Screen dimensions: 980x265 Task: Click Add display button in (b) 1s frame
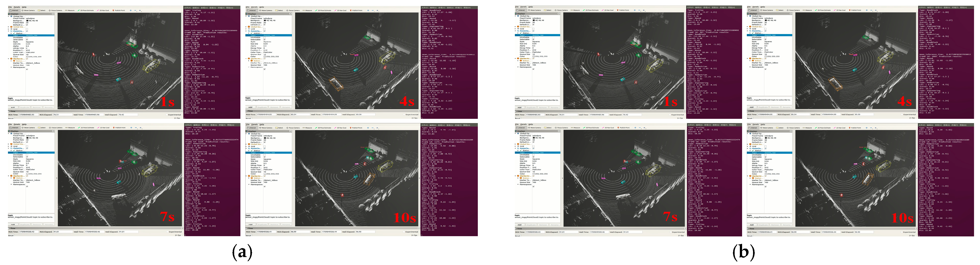click(520, 107)
